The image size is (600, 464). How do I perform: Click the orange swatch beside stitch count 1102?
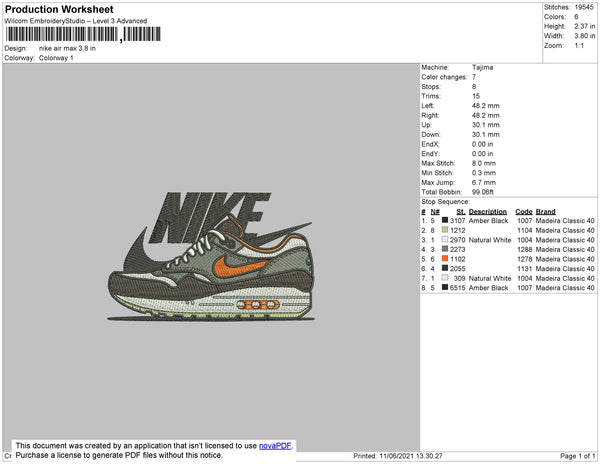(x=445, y=259)
